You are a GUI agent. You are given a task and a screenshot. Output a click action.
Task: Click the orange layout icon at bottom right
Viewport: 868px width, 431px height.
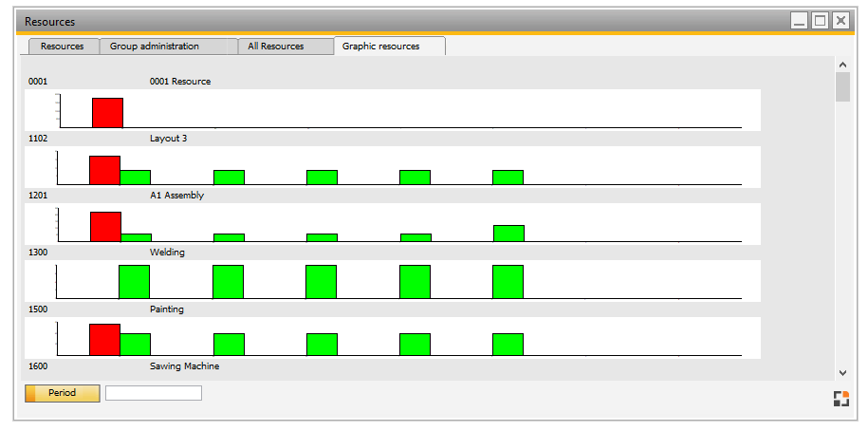click(840, 399)
